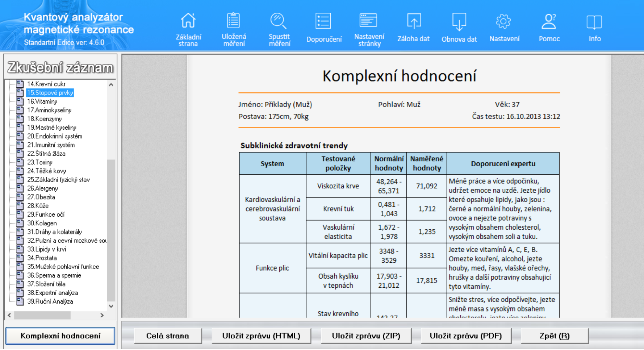Open Pomoc help icon
This screenshot has height=350, width=644.
pos(549,21)
